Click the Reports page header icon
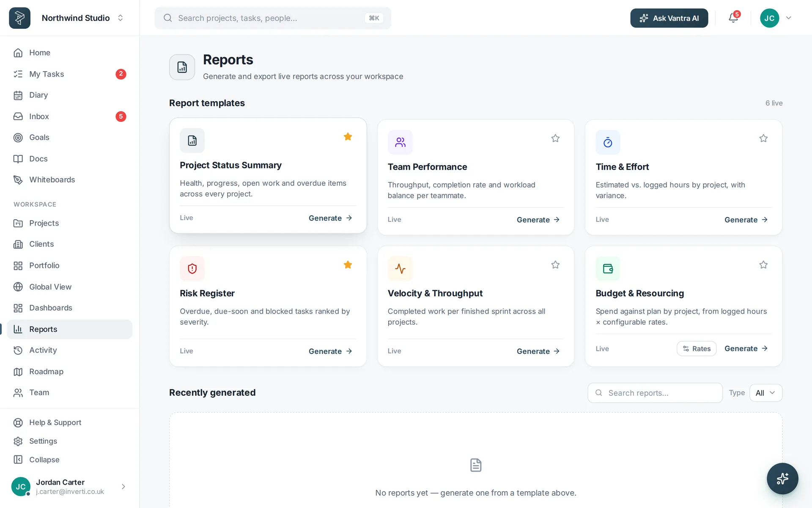Screen dimensions: 812x508 (182, 67)
